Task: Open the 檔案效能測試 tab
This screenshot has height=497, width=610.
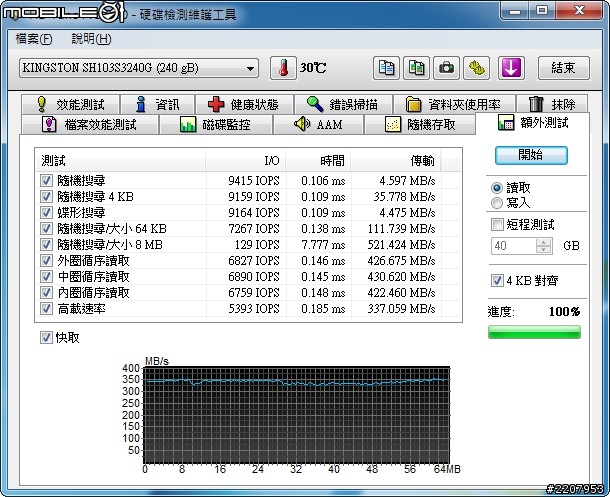Action: tap(90, 124)
